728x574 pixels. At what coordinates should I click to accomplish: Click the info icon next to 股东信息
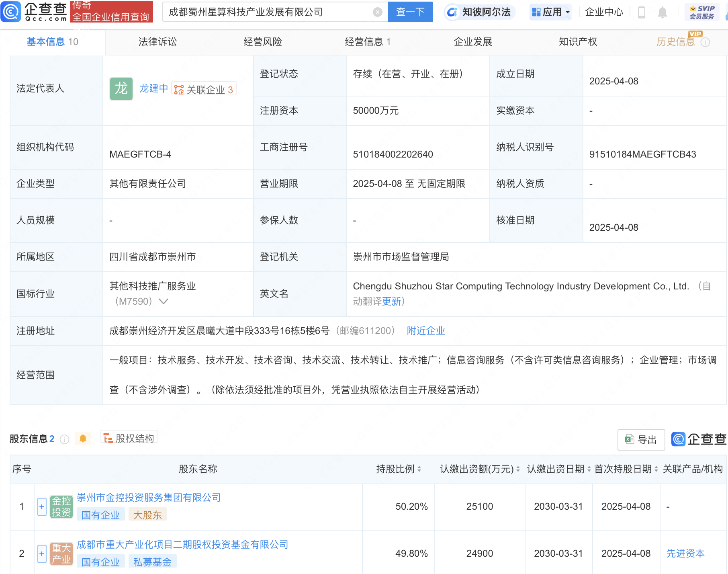pos(64,439)
